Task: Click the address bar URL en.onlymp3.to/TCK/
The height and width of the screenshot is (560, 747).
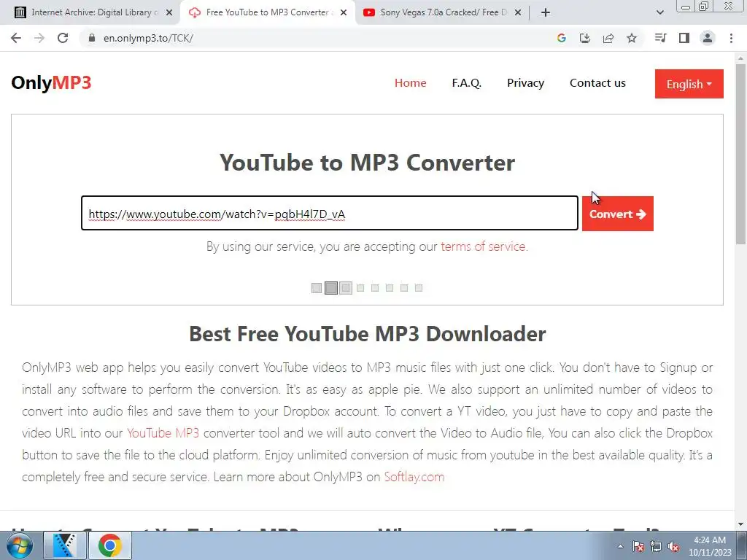Action: [x=148, y=38]
